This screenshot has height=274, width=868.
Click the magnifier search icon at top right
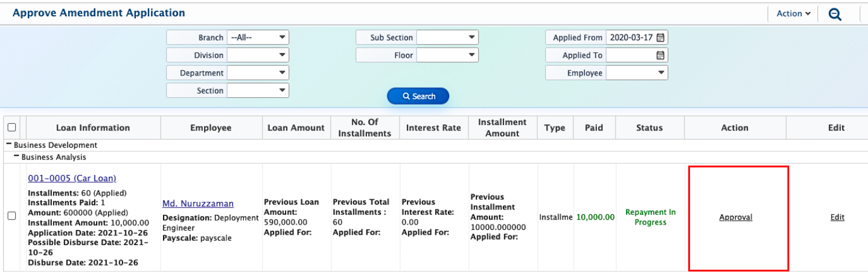[835, 14]
